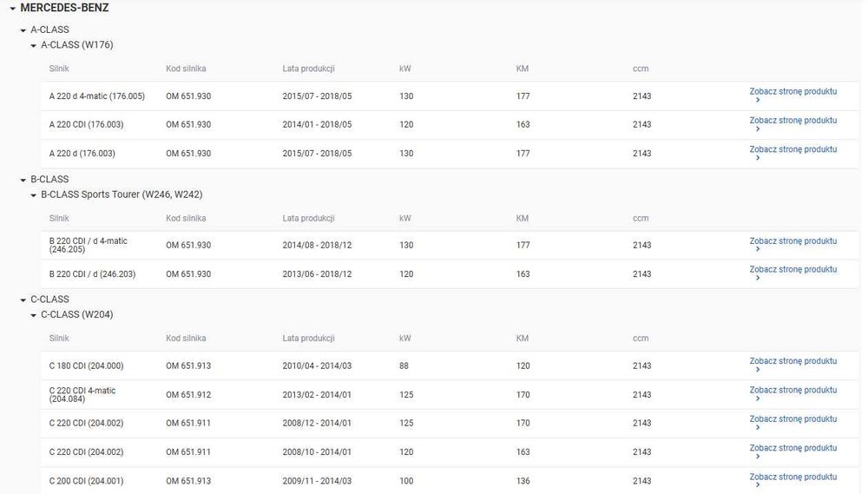Open product page for A 220 CDI (176.003)
The width and height of the screenshot is (868, 494).
tap(792, 120)
